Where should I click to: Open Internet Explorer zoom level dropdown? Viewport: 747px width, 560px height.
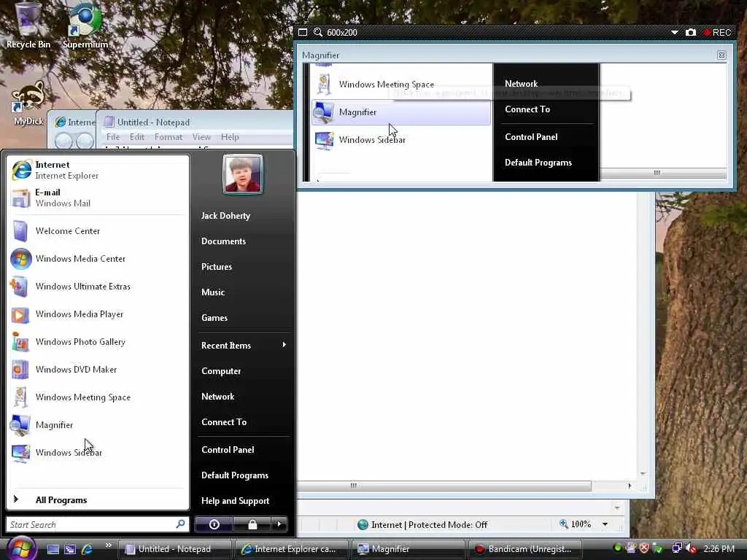pyautogui.click(x=605, y=524)
